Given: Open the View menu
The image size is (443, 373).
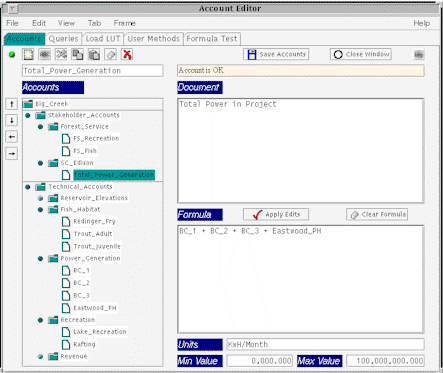Looking at the screenshot, I should click(x=66, y=23).
